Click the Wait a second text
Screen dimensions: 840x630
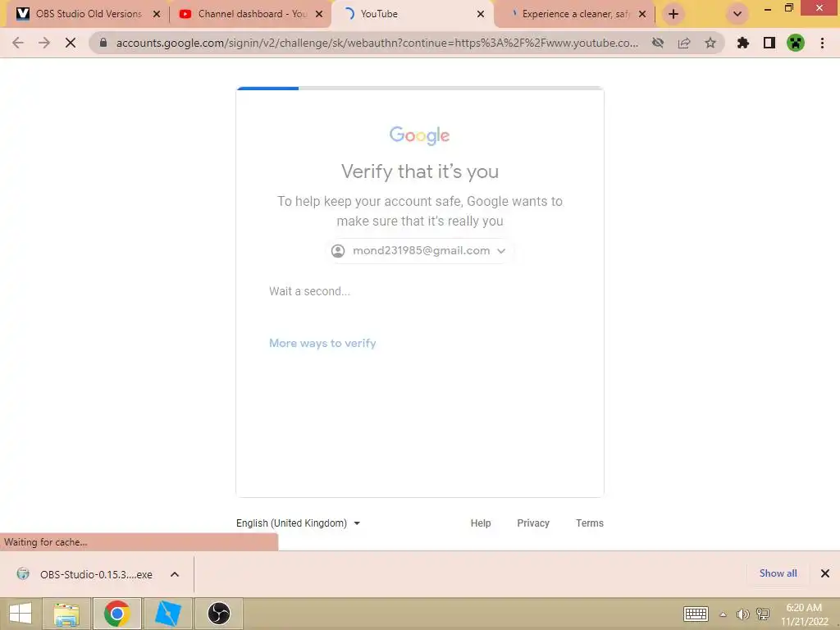point(309,291)
